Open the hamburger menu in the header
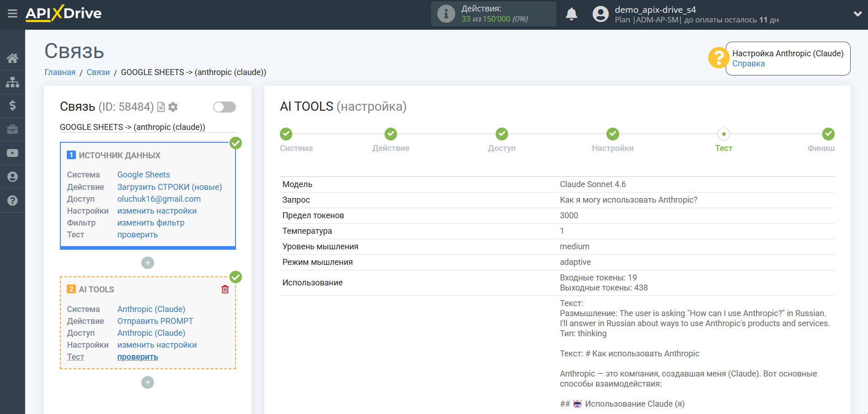Viewport: 868px width, 414px height. (x=12, y=14)
